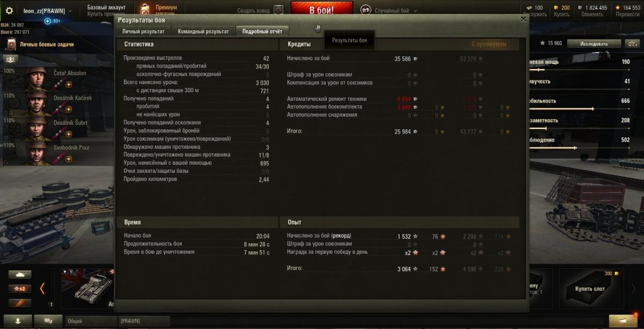The width and height of the screenshot is (644, 329).
Task: Open the chat channels icon in bottom bar
Action: [x=48, y=320]
